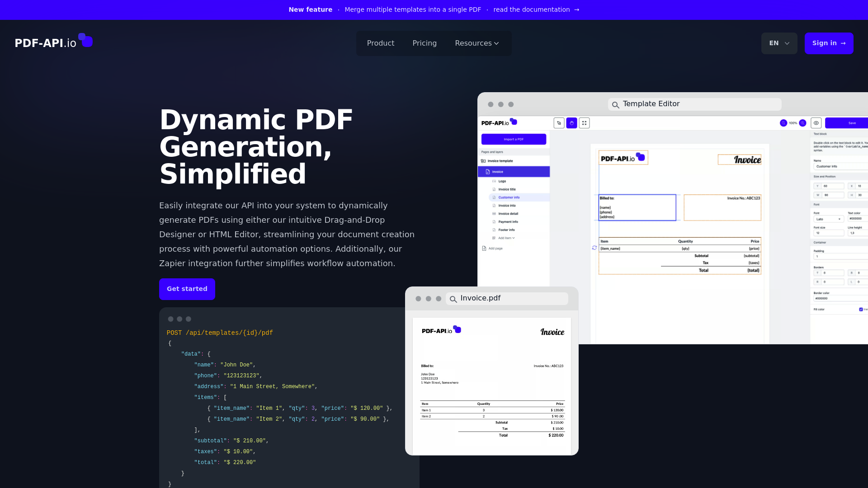Click the fit-to-screen tool icon
The width and height of the screenshot is (868, 488).
pyautogui.click(x=584, y=123)
